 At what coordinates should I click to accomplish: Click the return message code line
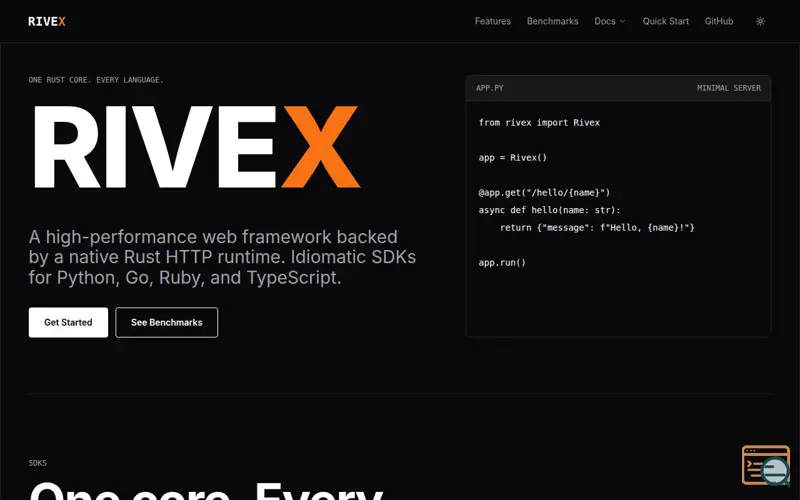pos(597,228)
